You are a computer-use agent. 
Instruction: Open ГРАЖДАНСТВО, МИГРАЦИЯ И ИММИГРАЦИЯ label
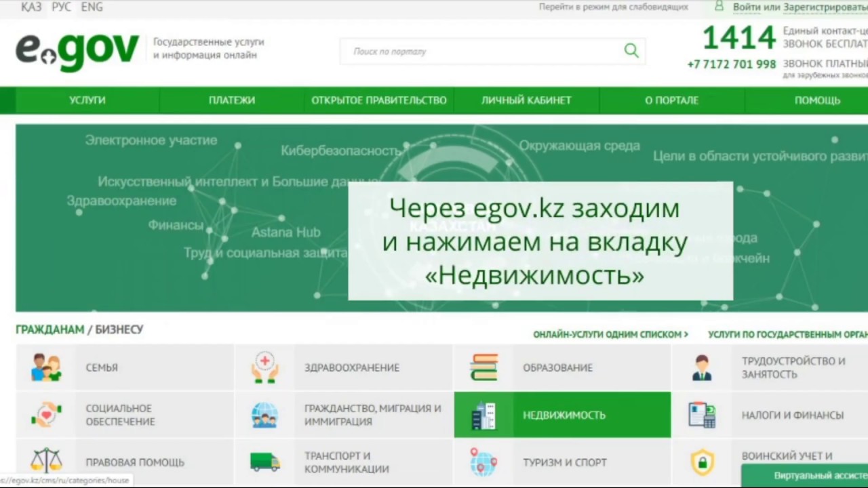pos(372,415)
